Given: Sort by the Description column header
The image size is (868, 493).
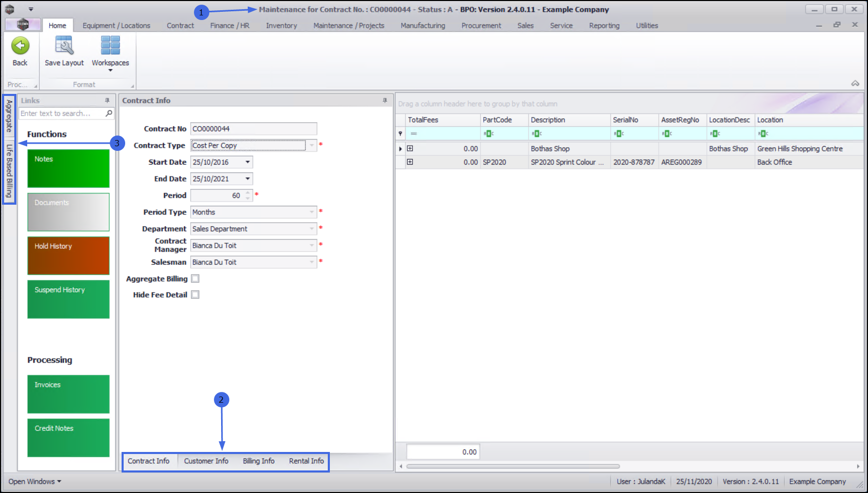Looking at the screenshot, I should click(x=569, y=120).
